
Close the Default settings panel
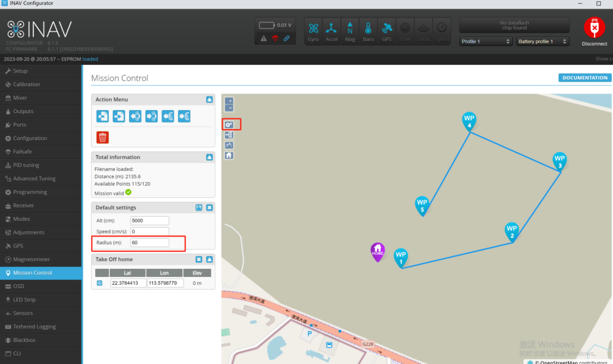coord(210,208)
